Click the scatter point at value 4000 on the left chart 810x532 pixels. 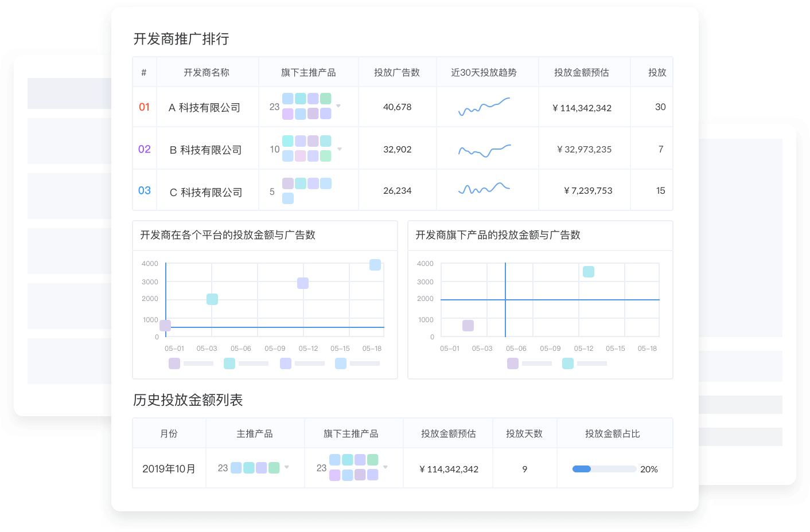375,265
